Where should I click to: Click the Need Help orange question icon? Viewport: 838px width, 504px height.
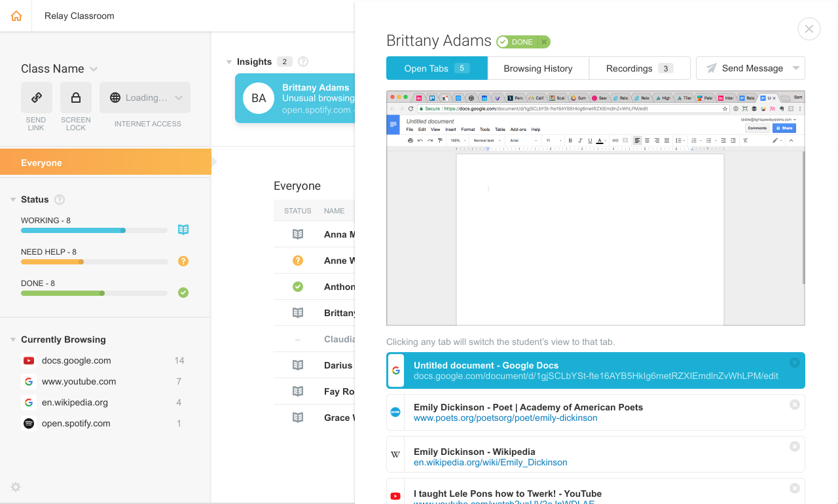click(x=183, y=261)
